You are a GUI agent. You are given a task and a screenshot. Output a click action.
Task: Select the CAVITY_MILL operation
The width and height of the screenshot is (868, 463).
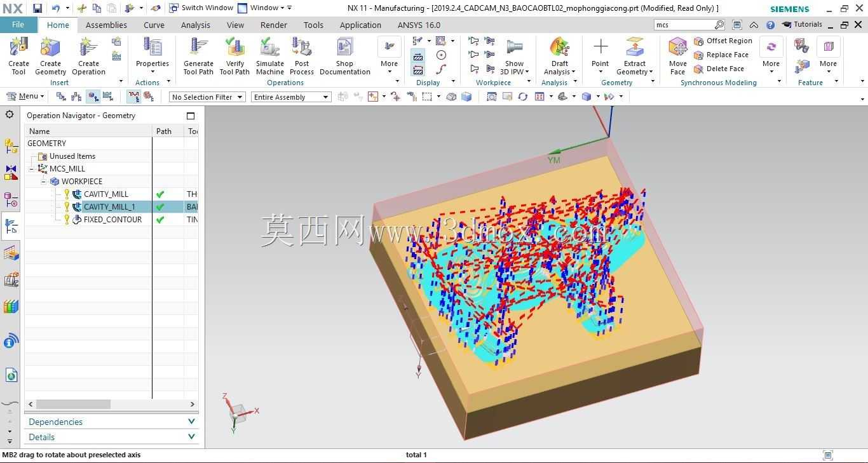click(105, 194)
